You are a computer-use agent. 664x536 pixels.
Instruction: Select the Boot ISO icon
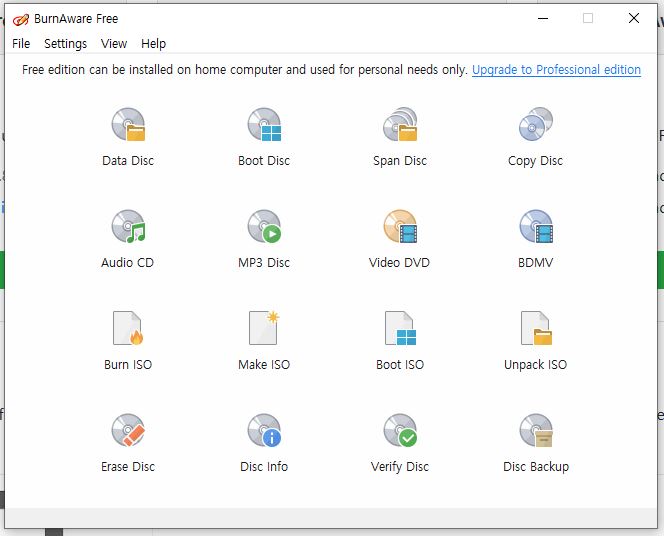[400, 328]
